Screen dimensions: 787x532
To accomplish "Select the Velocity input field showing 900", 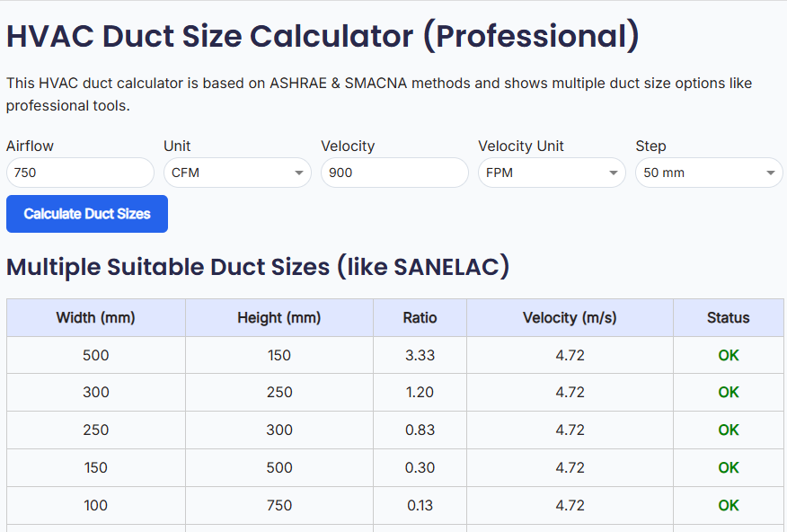I will (393, 173).
